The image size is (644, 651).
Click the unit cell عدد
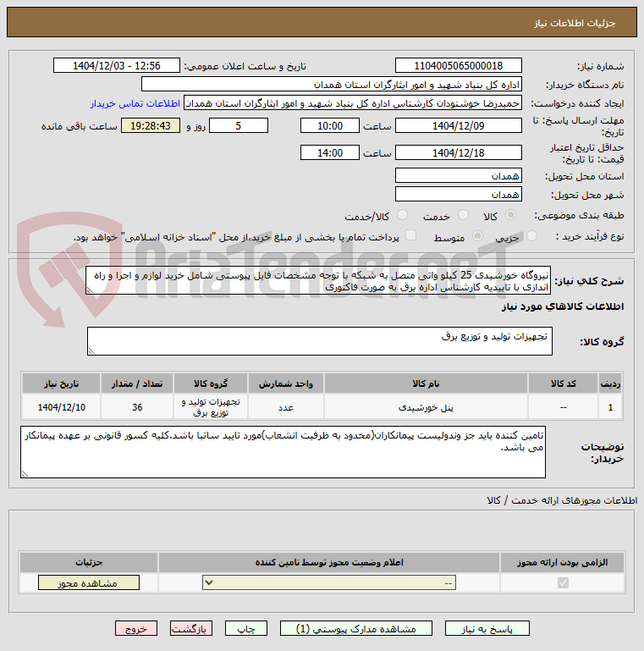point(286,407)
